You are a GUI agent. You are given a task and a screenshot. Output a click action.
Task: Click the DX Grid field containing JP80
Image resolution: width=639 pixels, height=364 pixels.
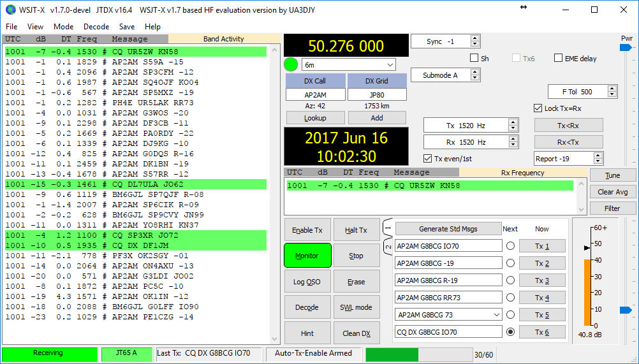[377, 94]
